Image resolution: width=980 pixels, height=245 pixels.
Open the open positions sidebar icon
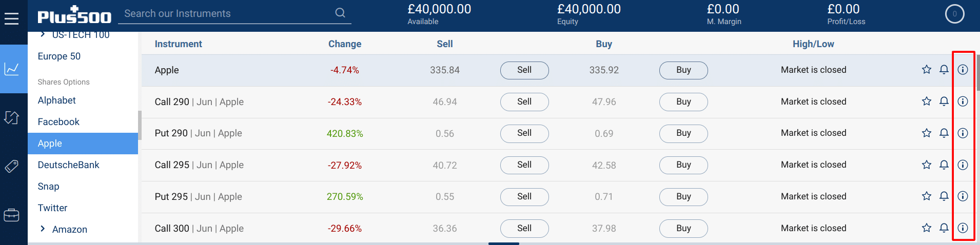click(x=11, y=117)
